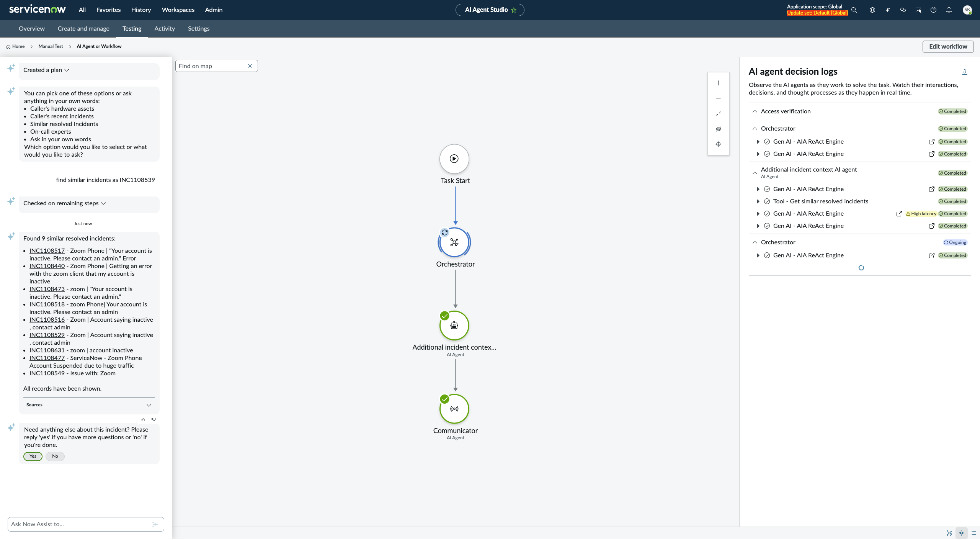Choose the No reply option
980x540 pixels.
(x=55, y=456)
